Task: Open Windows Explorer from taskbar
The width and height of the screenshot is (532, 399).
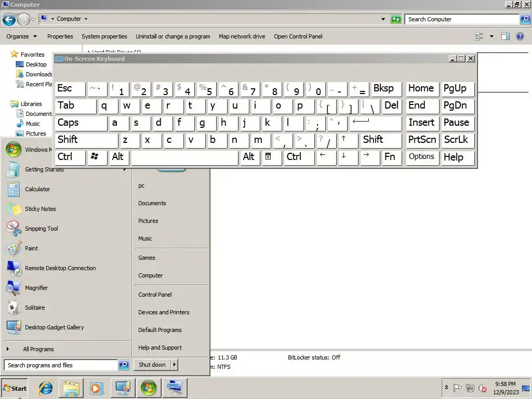Action: point(71,388)
